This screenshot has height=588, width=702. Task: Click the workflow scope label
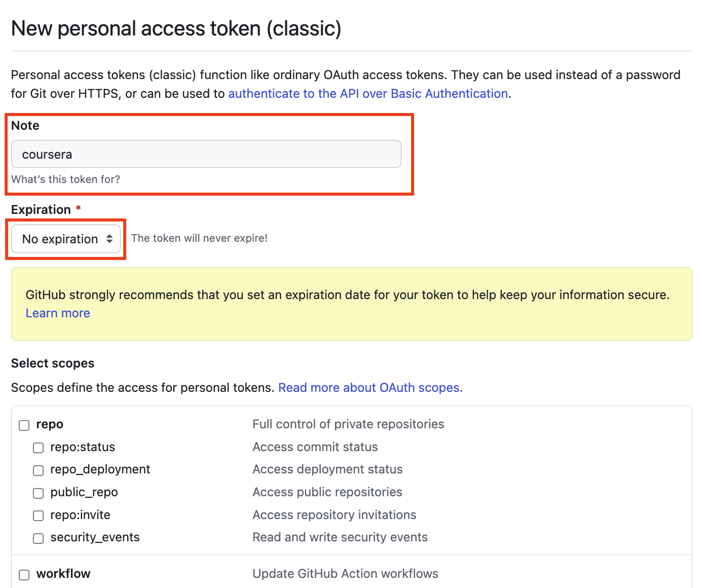pos(63,574)
